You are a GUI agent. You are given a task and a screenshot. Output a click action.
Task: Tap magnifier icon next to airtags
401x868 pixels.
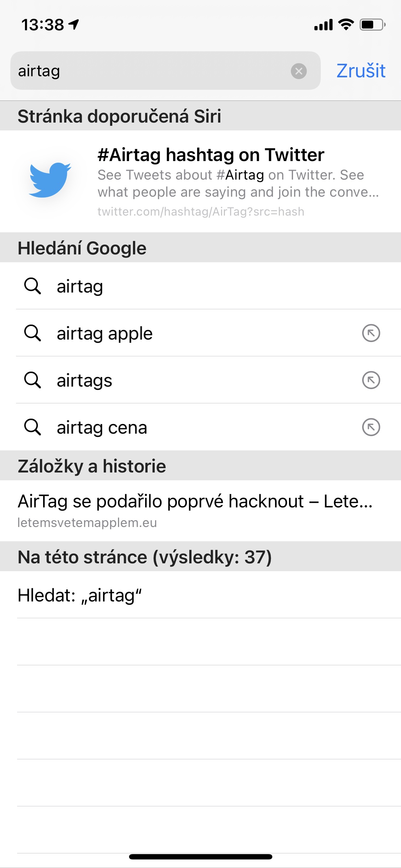pyautogui.click(x=32, y=380)
